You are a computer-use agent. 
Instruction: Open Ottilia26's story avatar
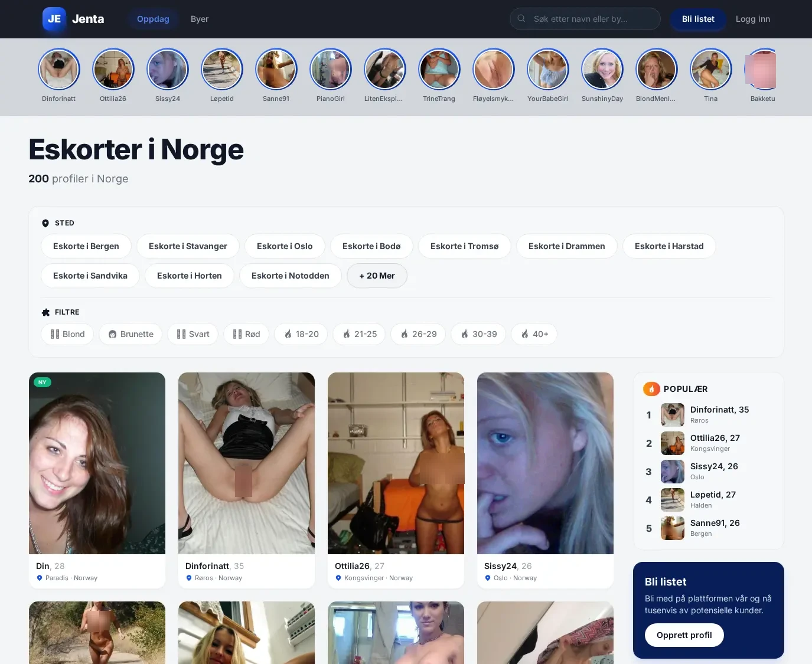113,69
